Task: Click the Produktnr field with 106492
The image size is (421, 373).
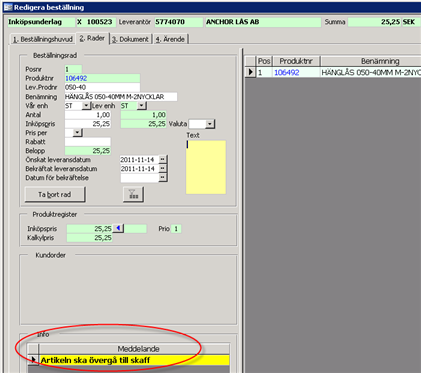Action: coord(102,78)
